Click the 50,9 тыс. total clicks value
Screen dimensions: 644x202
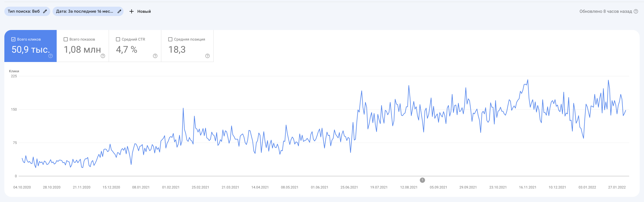[31, 49]
